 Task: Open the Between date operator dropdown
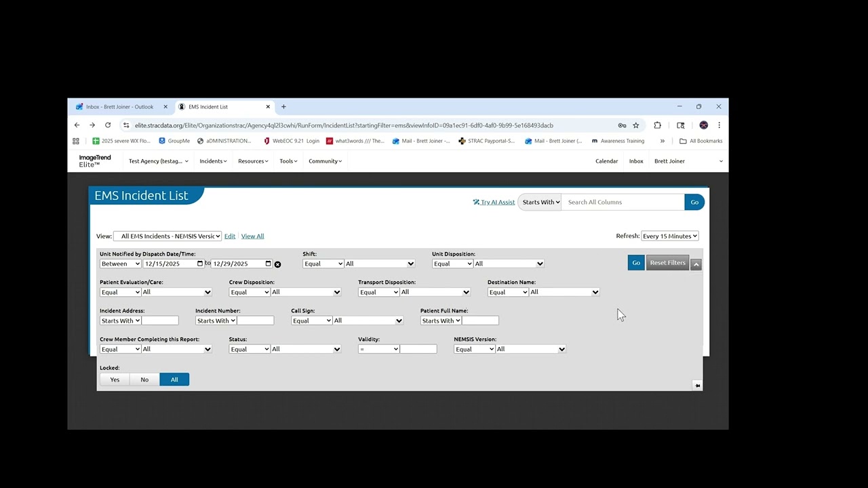120,264
